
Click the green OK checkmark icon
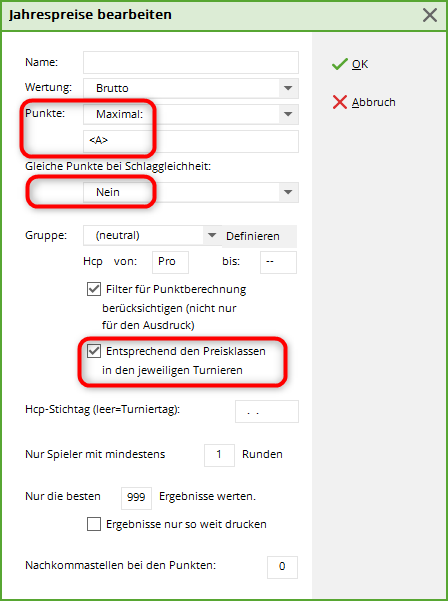click(340, 64)
